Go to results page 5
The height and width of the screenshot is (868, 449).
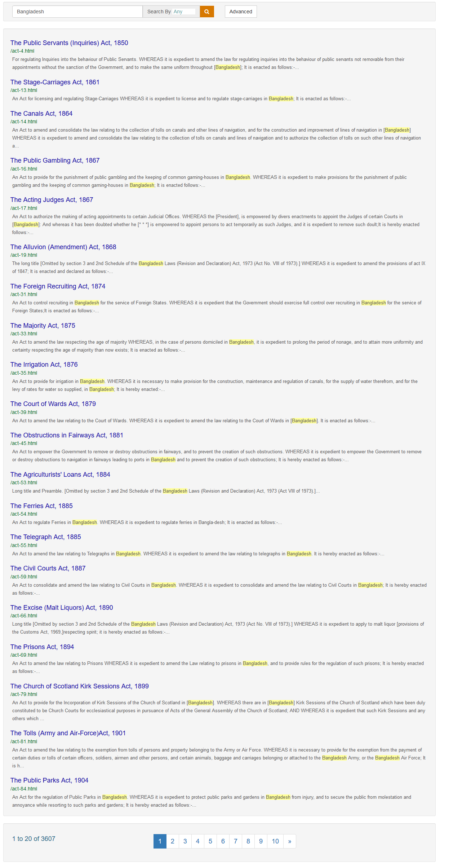210,841
